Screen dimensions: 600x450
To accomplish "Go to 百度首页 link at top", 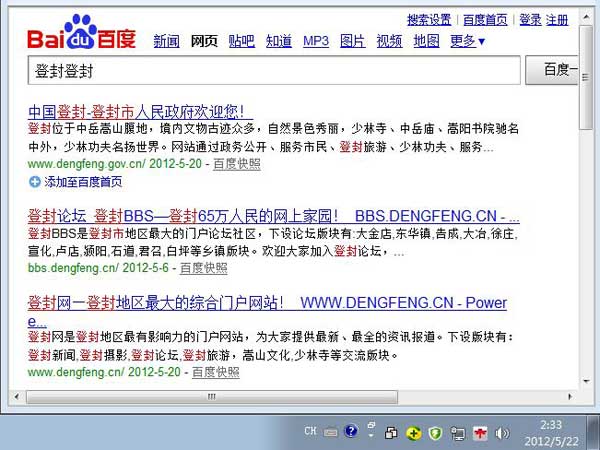I will [x=485, y=20].
